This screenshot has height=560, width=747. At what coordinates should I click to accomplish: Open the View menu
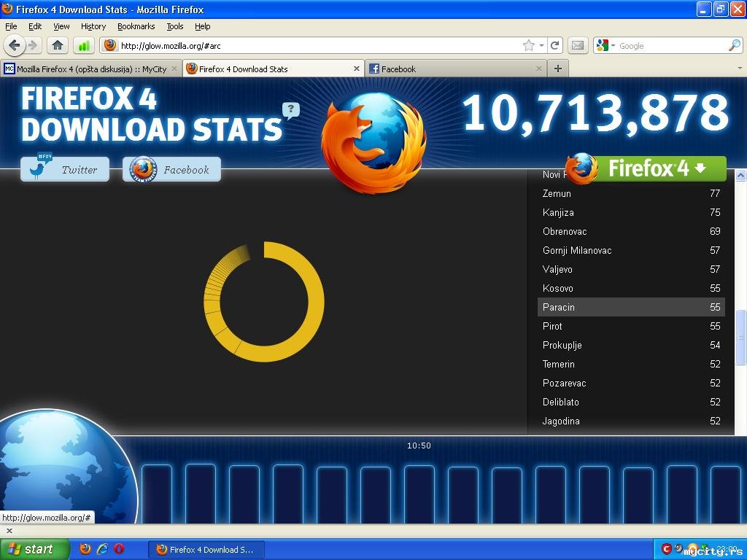coord(61,26)
